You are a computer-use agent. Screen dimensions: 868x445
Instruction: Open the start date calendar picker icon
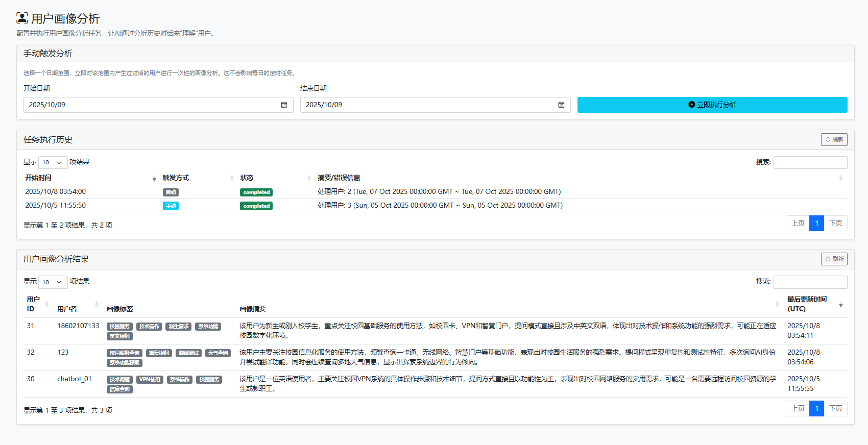pyautogui.click(x=284, y=105)
